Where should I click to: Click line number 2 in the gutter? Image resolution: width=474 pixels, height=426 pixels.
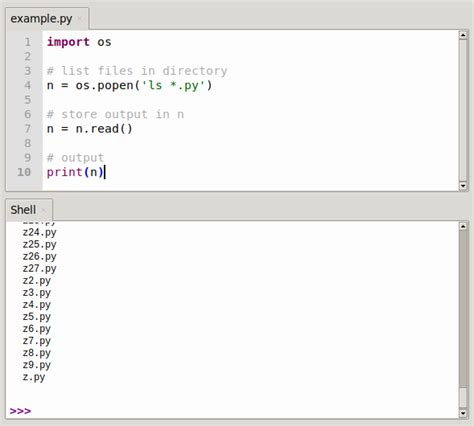pyautogui.click(x=27, y=56)
